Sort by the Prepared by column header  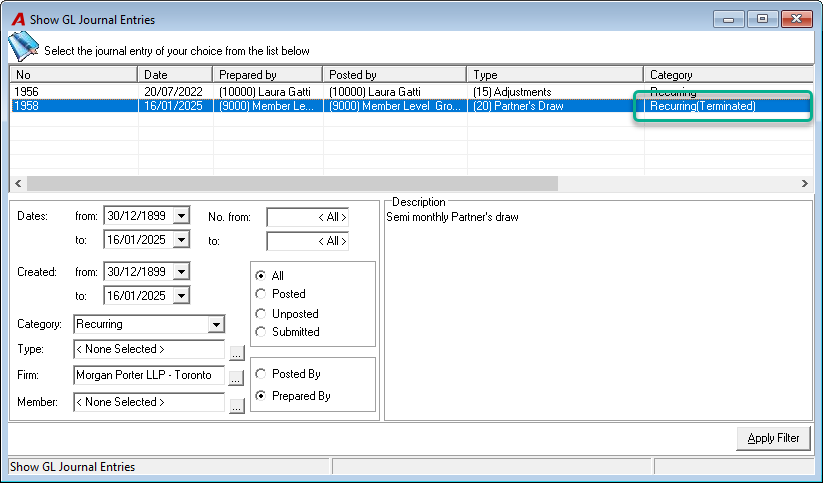268,75
